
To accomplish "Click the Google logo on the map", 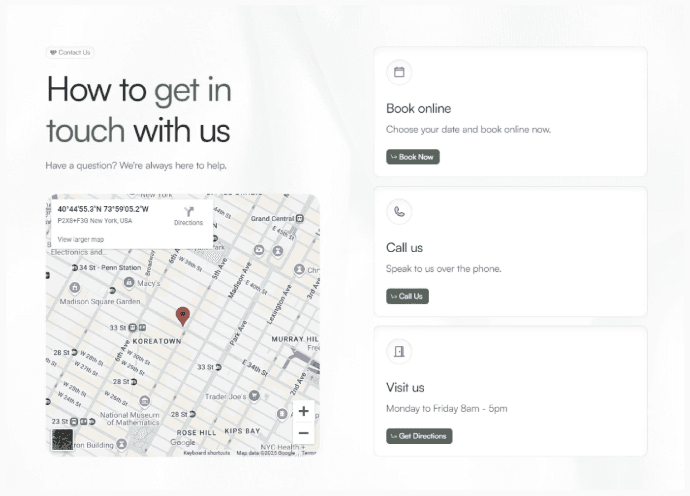I will pyautogui.click(x=182, y=442).
